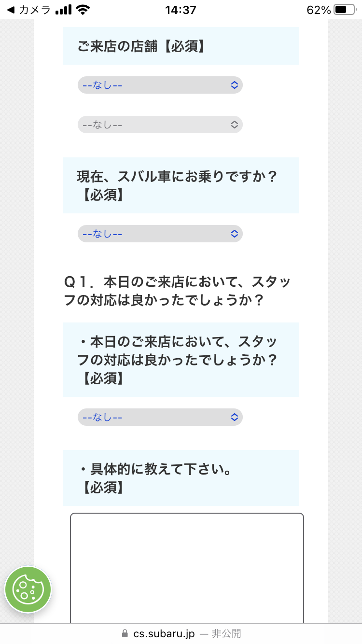The image size is (362, 644).
Task: Open the greyed-out second store dropdown
Action: [x=160, y=125]
